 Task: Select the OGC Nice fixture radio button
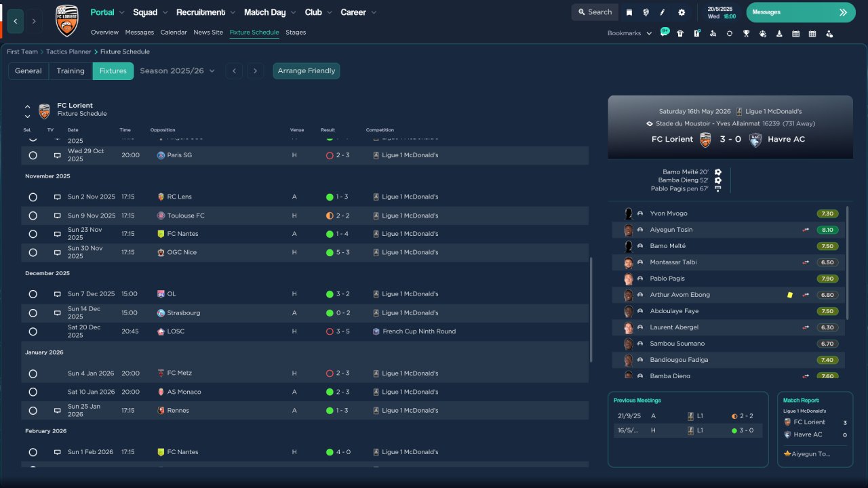(x=33, y=253)
